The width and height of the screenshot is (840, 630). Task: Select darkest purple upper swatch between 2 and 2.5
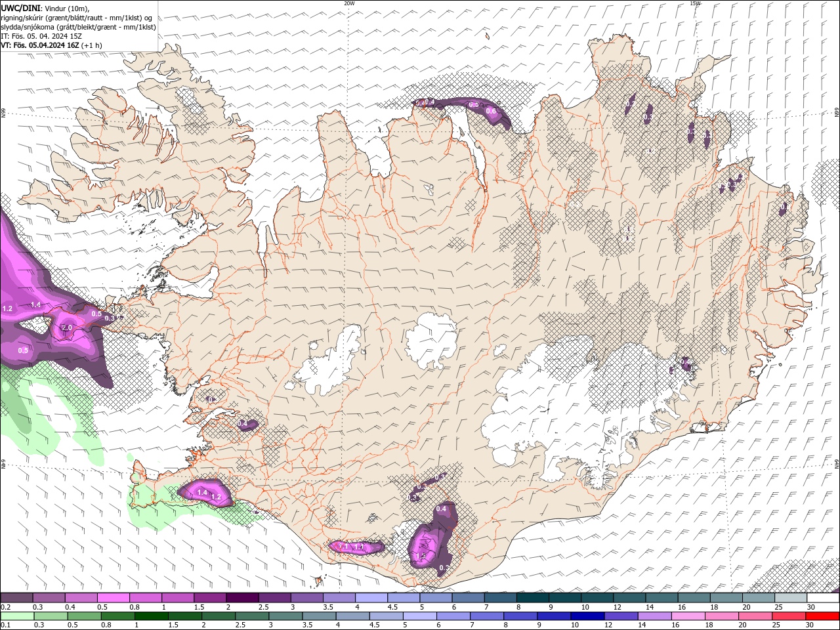click(x=242, y=598)
